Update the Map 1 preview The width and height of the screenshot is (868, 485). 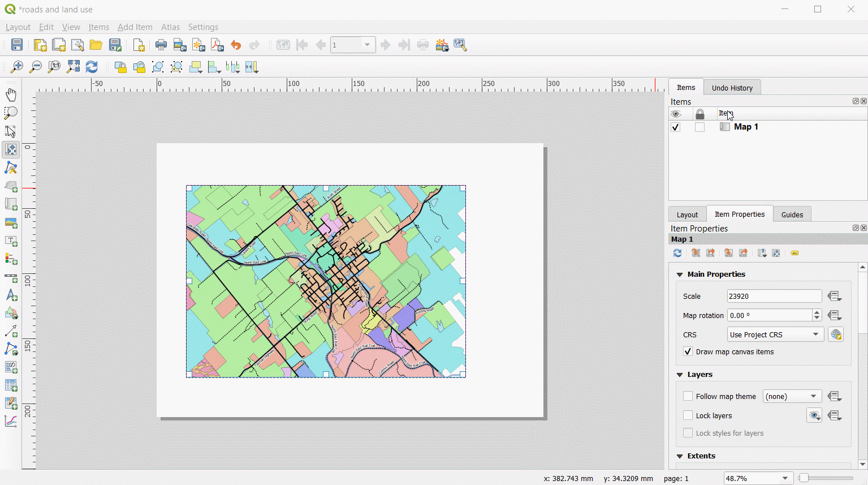point(677,253)
